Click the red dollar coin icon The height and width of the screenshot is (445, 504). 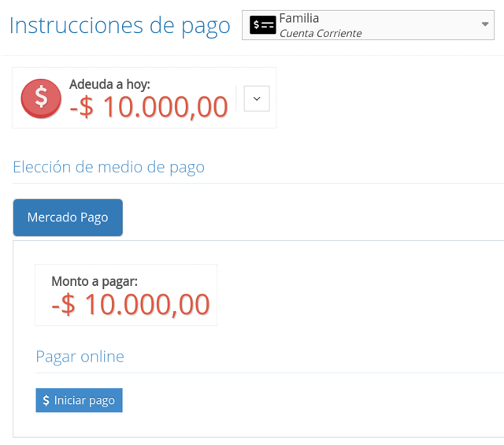tap(41, 98)
